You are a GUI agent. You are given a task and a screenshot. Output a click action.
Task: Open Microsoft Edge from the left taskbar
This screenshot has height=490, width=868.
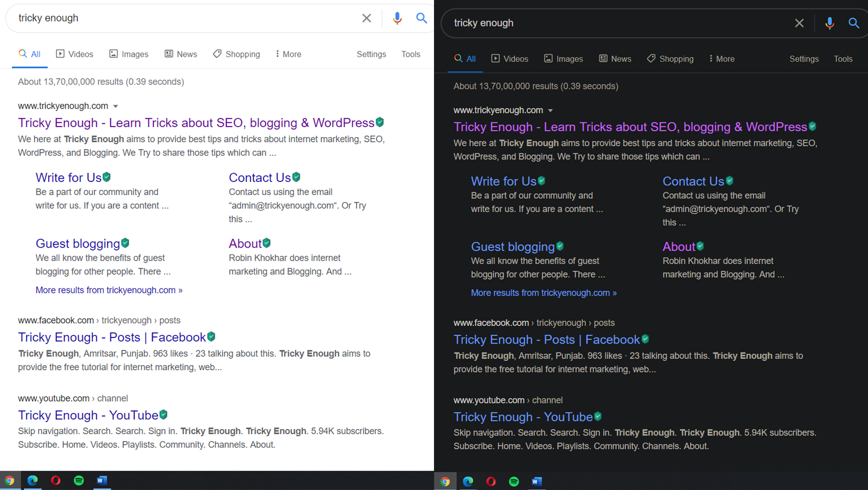pos(33,480)
